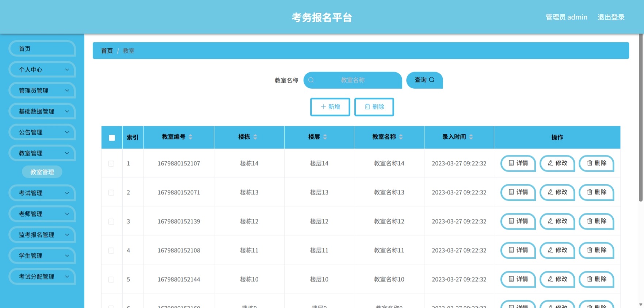
Task: Check the checkbox for row index 4
Action: point(111,250)
